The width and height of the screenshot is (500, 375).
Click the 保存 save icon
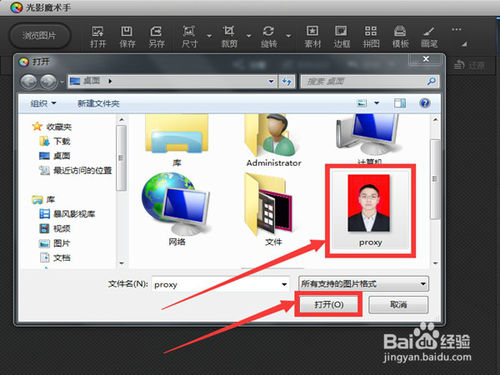click(x=127, y=37)
